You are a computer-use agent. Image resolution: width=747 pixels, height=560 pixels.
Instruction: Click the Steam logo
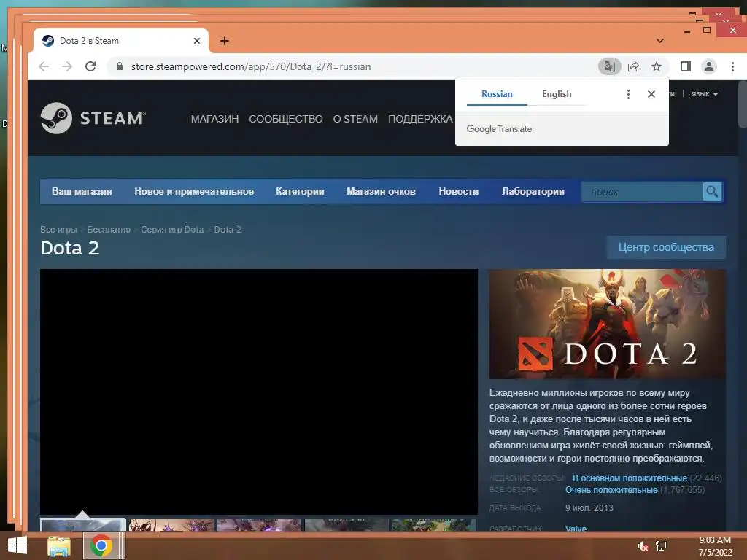(93, 118)
